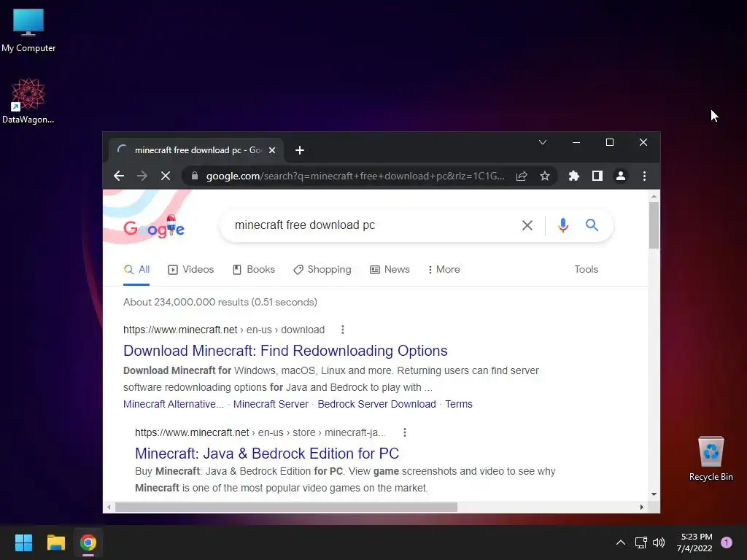The image size is (747, 560).
Task: Click the https://www.minecraft.net en-us download URL text
Action: click(x=224, y=330)
